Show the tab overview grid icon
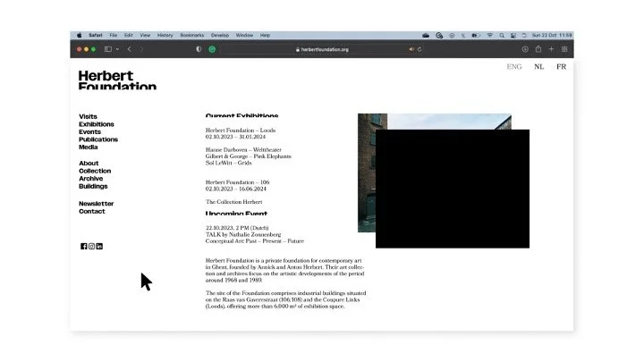The height and width of the screenshot is (362, 644). click(x=564, y=49)
